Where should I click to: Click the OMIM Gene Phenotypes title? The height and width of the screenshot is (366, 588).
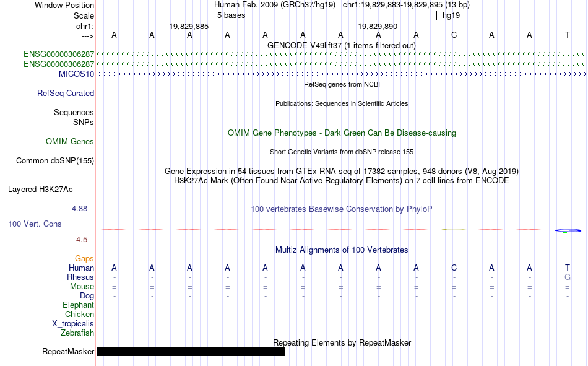(342, 133)
